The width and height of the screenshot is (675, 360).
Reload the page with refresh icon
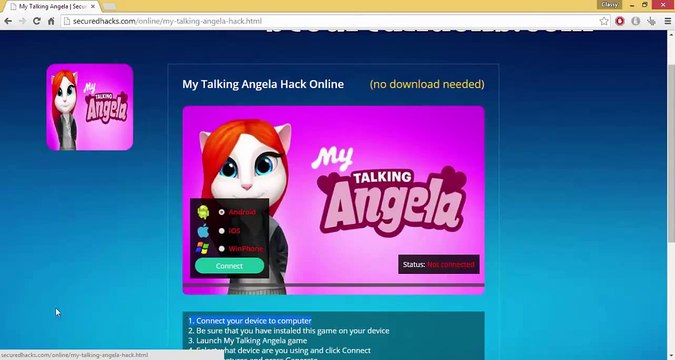point(37,21)
